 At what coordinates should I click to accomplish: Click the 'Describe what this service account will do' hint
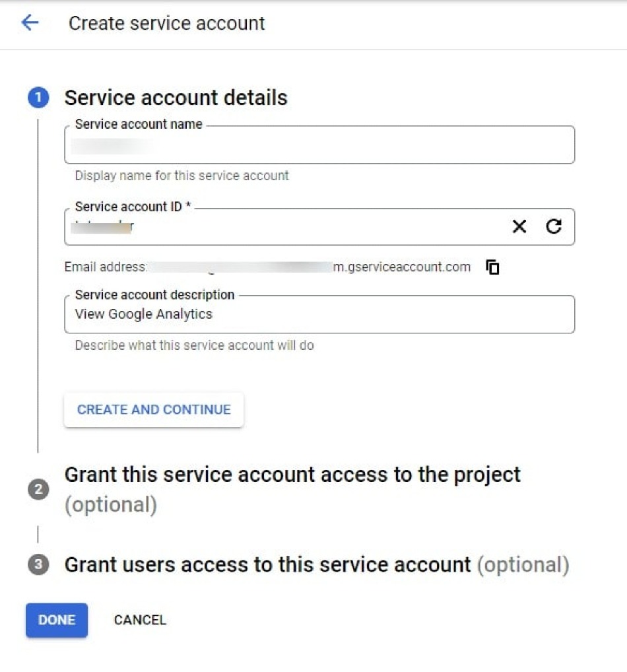tap(194, 345)
